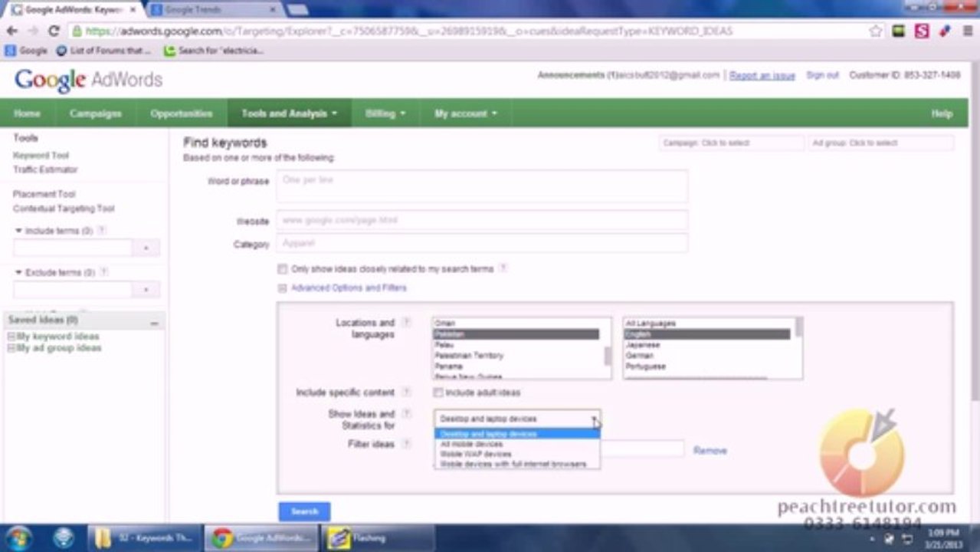The width and height of the screenshot is (980, 552).
Task: Open the Chrome menu icon
Action: (967, 31)
